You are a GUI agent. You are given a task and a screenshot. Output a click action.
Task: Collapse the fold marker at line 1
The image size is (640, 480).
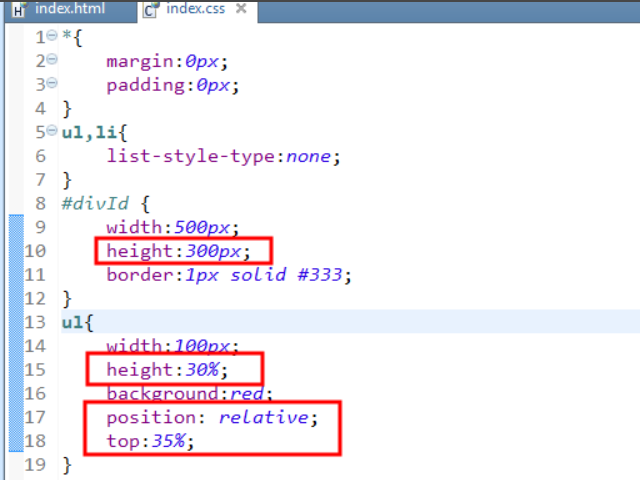pos(52,36)
